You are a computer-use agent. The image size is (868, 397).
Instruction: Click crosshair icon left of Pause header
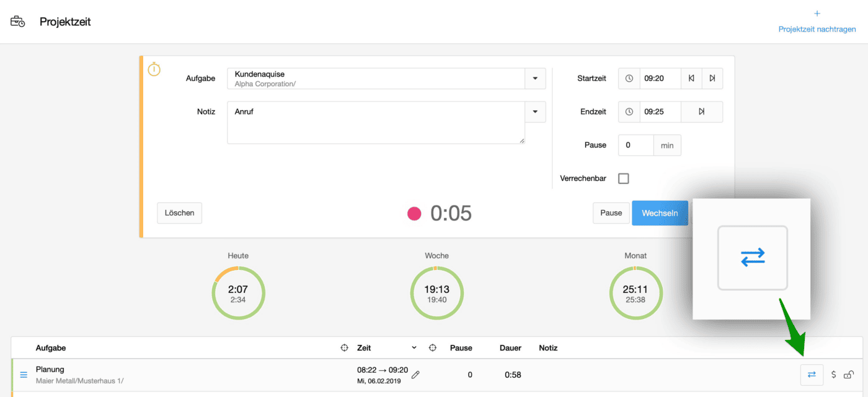pos(433,348)
